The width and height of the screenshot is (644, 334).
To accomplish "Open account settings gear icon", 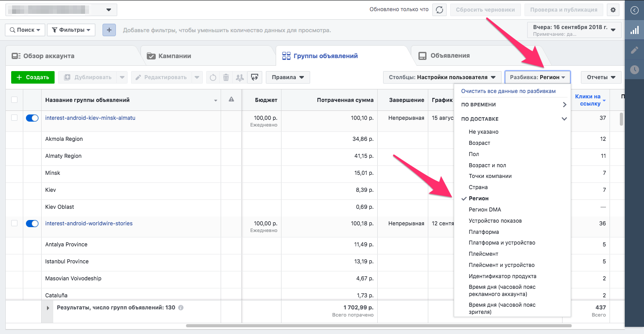I will (613, 10).
